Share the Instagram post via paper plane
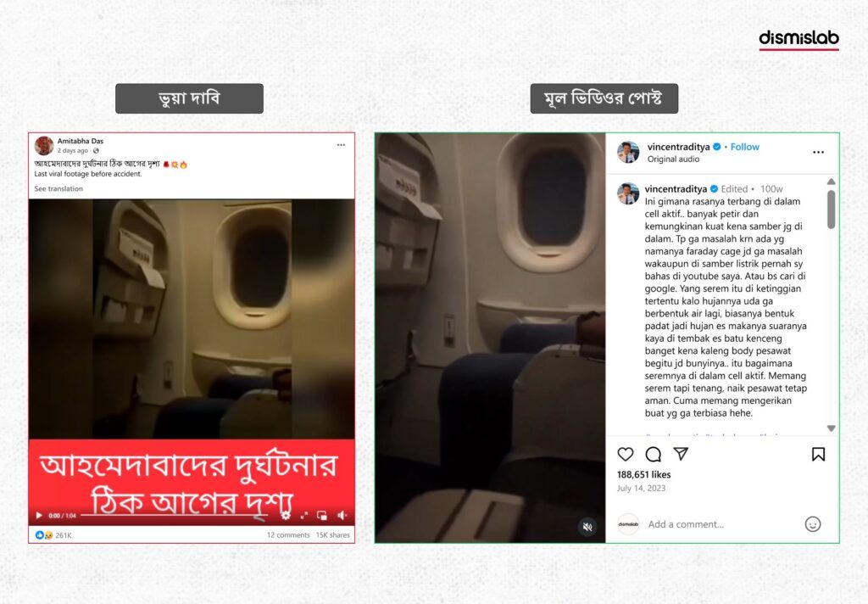Viewport: 868px width, 604px height. coord(681,454)
